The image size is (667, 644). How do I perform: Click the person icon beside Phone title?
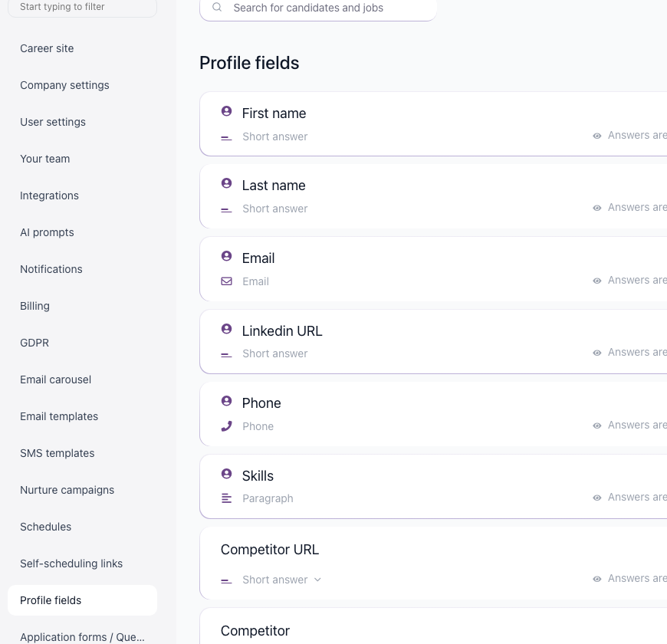coord(227,401)
